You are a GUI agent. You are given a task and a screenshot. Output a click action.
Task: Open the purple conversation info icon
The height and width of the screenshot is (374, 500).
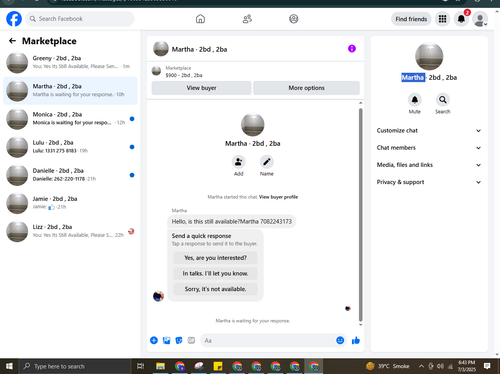[x=352, y=49]
